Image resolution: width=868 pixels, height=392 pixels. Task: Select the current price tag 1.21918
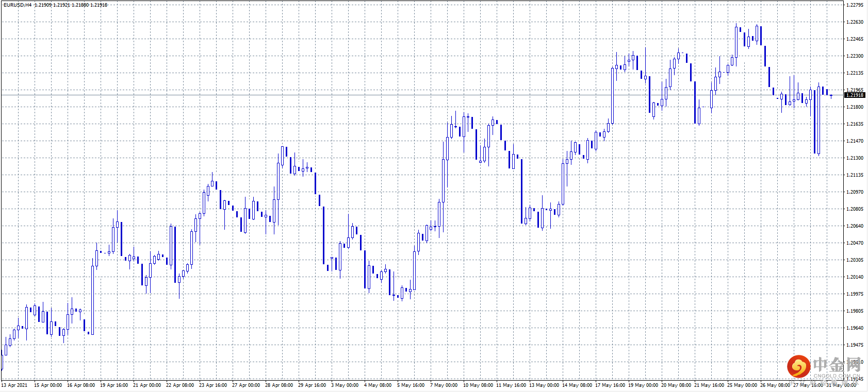click(x=855, y=95)
